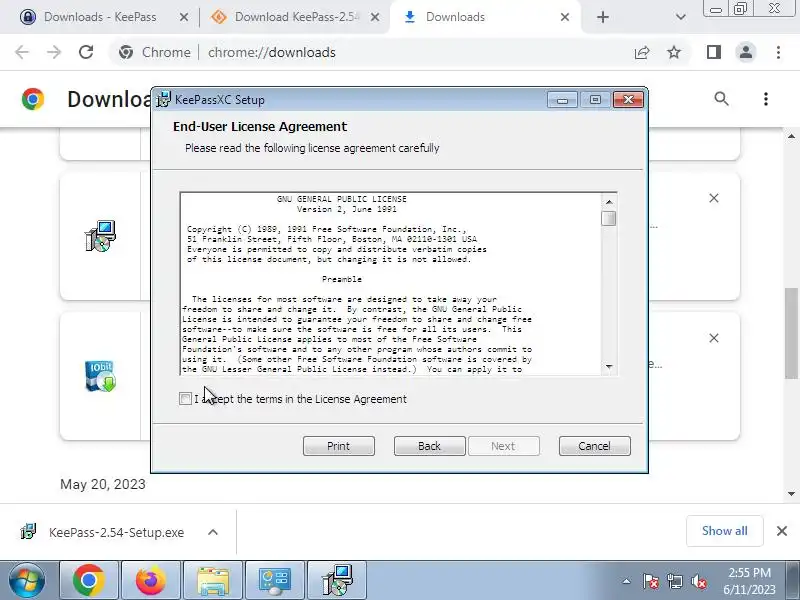800x600 pixels.
Task: Click Show all downloads
Action: tap(724, 531)
